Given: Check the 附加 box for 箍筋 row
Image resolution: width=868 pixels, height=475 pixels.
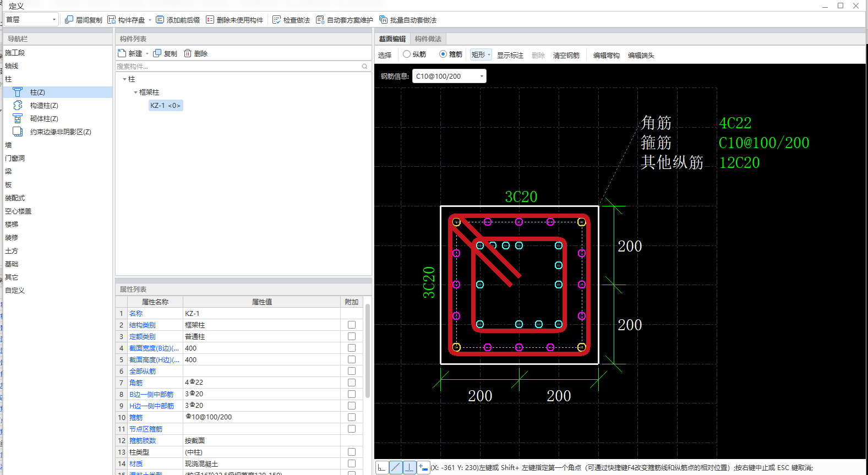Looking at the screenshot, I should pyautogui.click(x=352, y=417).
